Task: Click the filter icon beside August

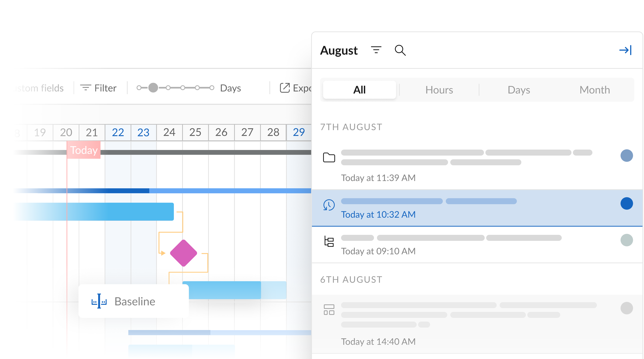Action: [376, 50]
